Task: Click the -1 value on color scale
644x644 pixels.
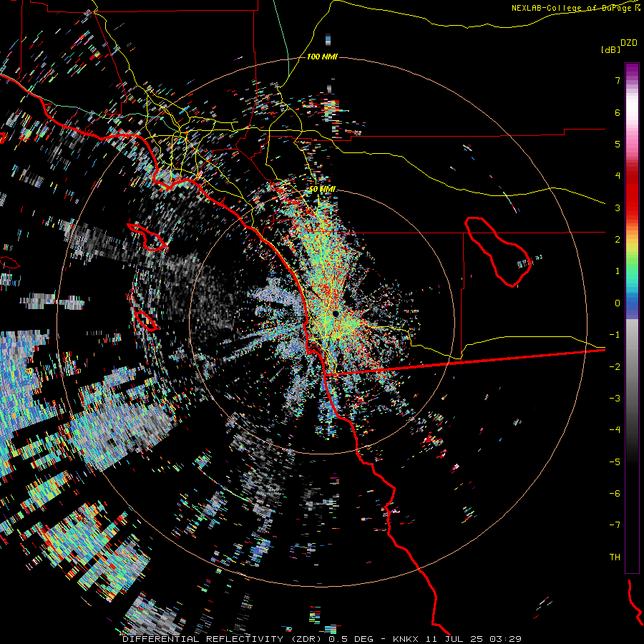Action: click(615, 335)
